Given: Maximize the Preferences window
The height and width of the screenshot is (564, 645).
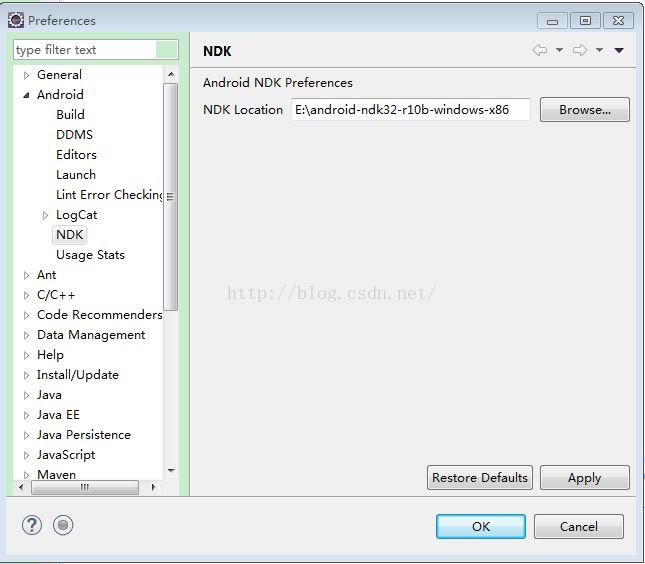Looking at the screenshot, I should 585,21.
